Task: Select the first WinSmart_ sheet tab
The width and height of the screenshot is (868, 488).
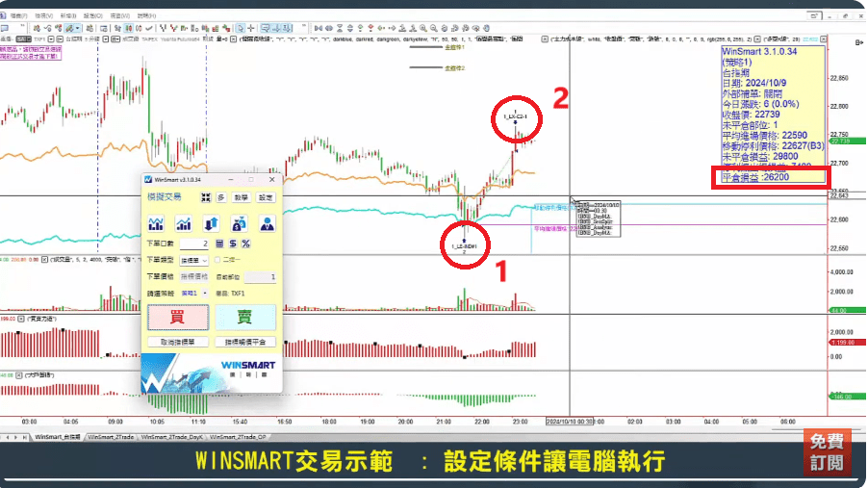Action: tap(58, 437)
